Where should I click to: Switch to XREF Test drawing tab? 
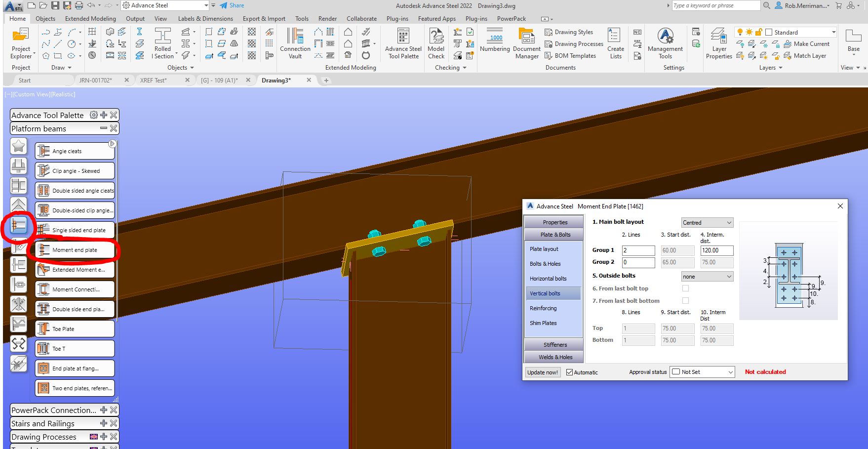153,80
